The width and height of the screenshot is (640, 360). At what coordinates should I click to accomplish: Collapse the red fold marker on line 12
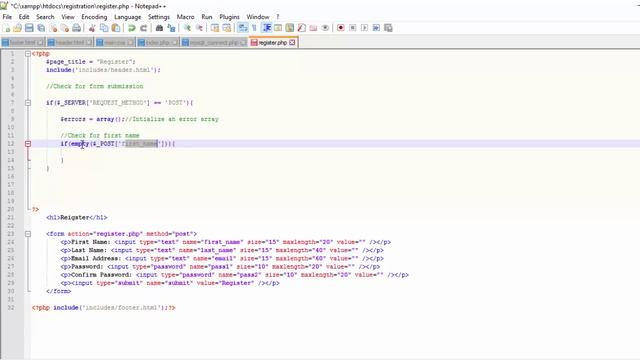click(x=28, y=144)
